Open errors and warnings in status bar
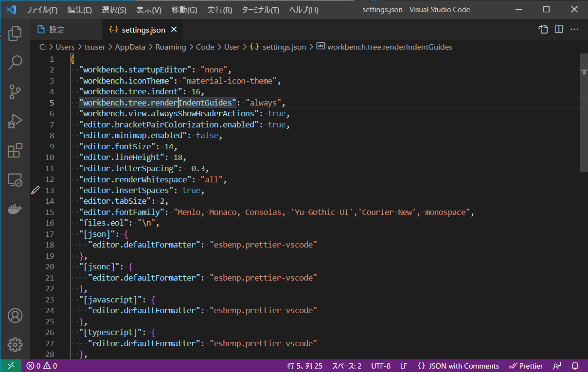Viewport: 588px width, 372px height. point(42,366)
